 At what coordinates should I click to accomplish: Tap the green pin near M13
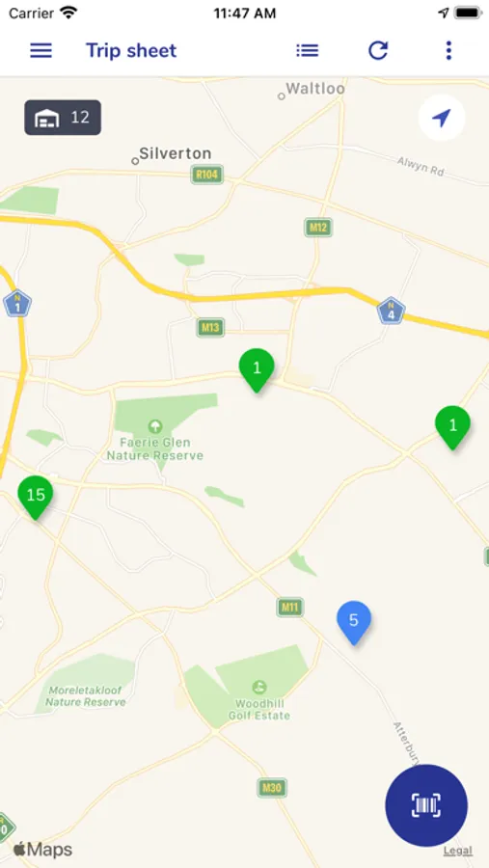tap(257, 369)
